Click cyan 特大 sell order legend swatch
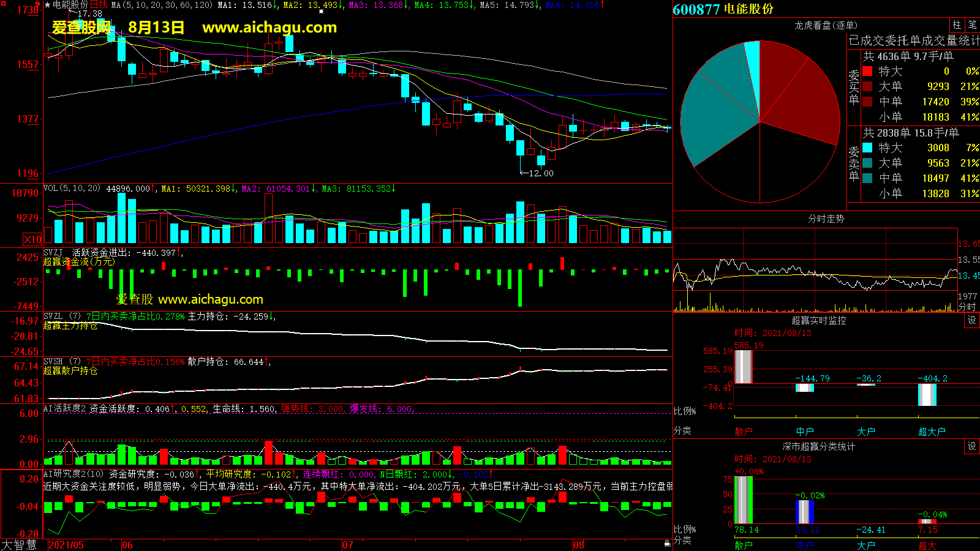This screenshot has height=551, width=980. [867, 148]
